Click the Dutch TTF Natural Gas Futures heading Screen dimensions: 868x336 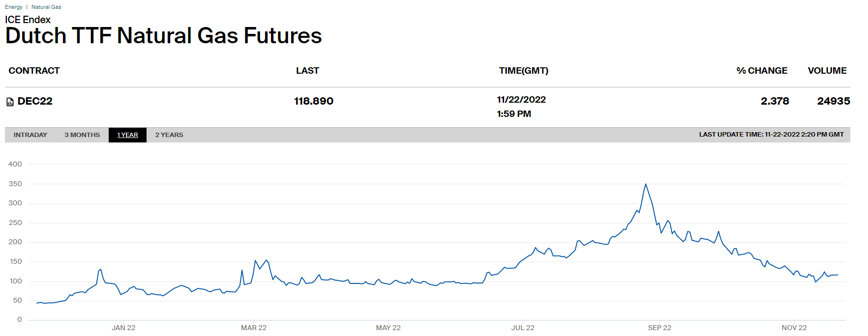coord(163,36)
